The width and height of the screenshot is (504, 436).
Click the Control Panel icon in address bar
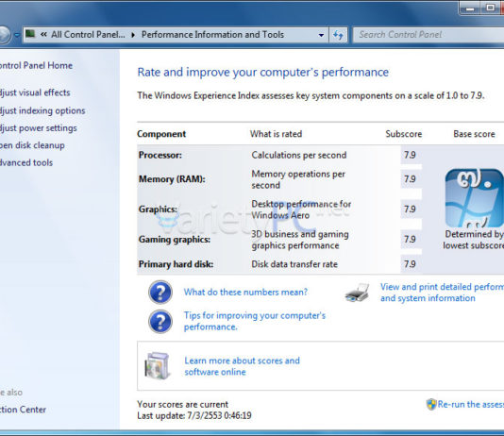pyautogui.click(x=30, y=34)
